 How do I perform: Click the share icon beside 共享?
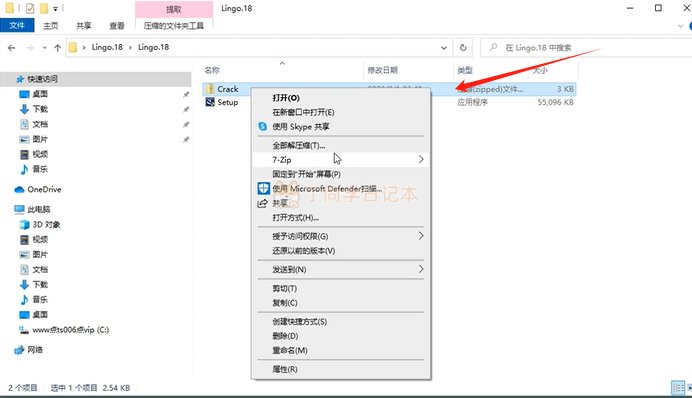(263, 203)
